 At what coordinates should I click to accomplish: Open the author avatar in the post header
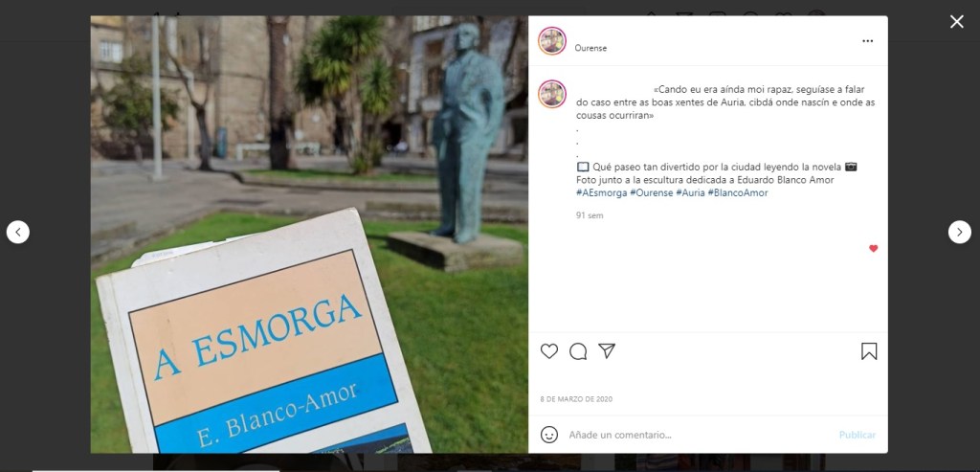coord(552,41)
